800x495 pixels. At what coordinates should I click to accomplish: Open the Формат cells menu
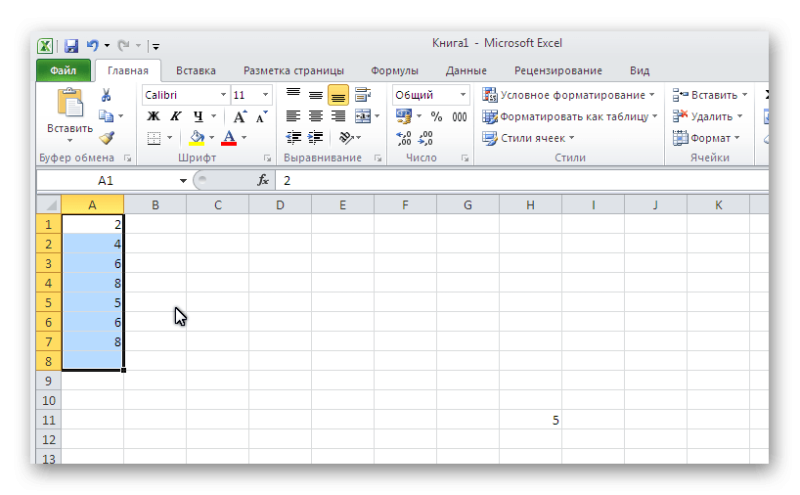pos(706,138)
